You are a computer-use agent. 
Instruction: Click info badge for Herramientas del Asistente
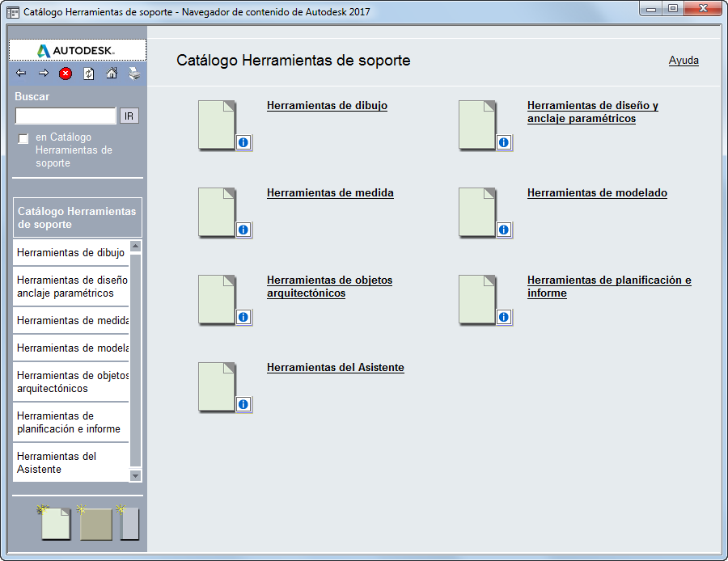click(x=243, y=404)
